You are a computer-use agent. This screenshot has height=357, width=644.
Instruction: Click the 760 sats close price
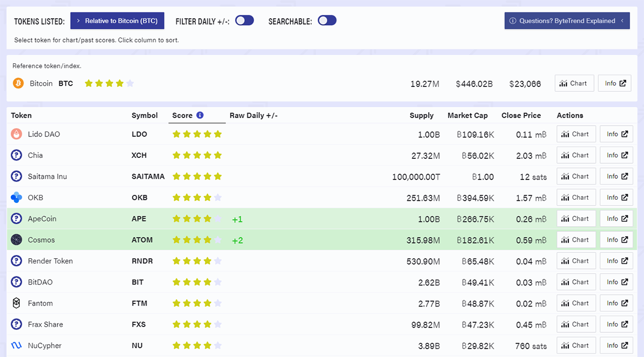pos(531,346)
